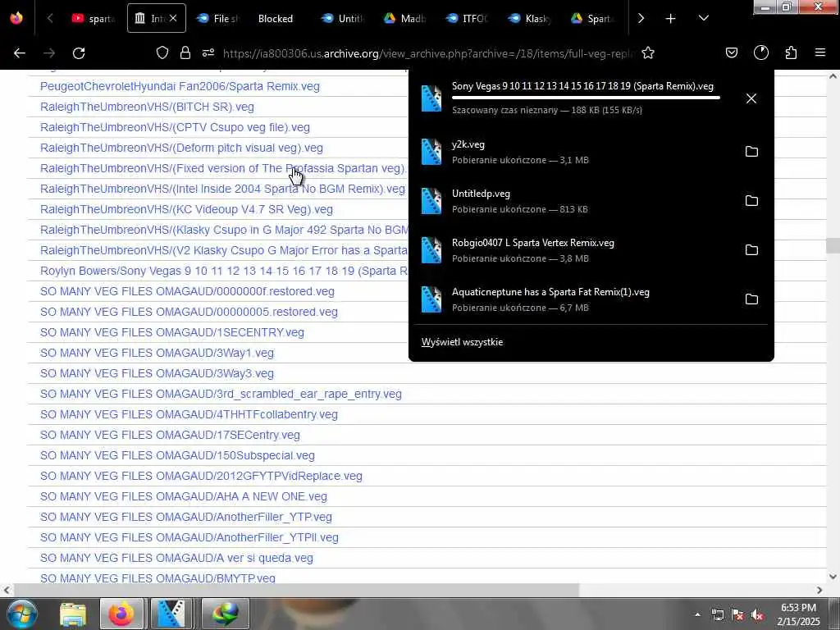This screenshot has width=840, height=630.
Task: Click the Aquaticneptune download file icon
Action: coord(431,299)
